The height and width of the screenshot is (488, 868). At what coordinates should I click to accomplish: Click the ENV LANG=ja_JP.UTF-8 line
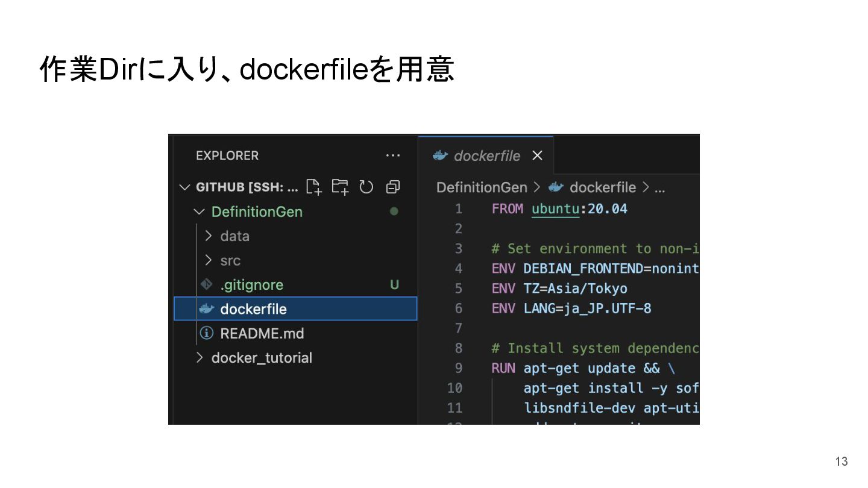pos(571,308)
